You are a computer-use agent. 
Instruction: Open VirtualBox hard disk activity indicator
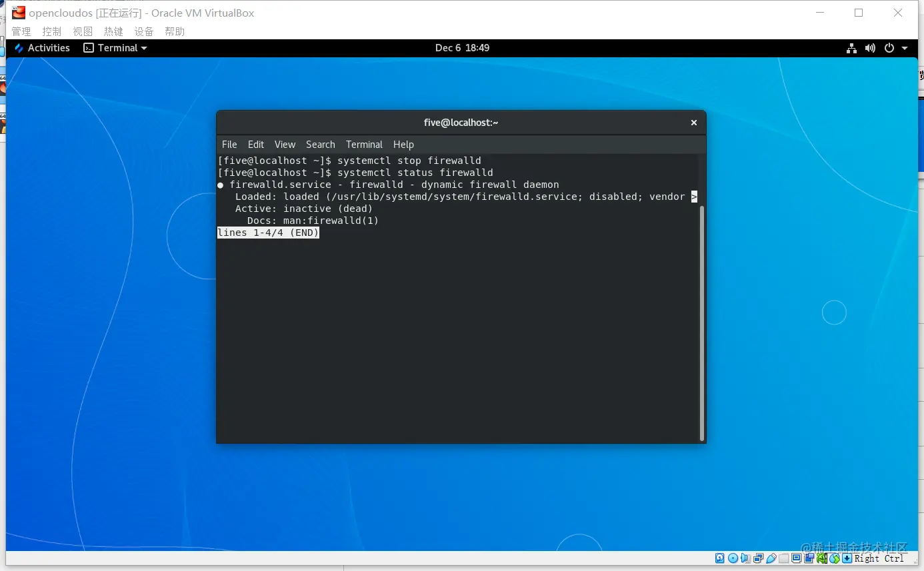point(719,558)
